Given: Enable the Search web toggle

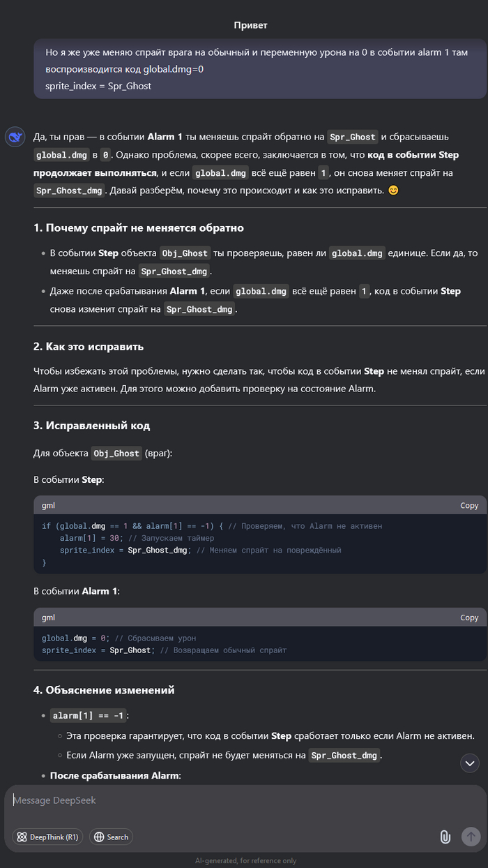Looking at the screenshot, I should [111, 837].
